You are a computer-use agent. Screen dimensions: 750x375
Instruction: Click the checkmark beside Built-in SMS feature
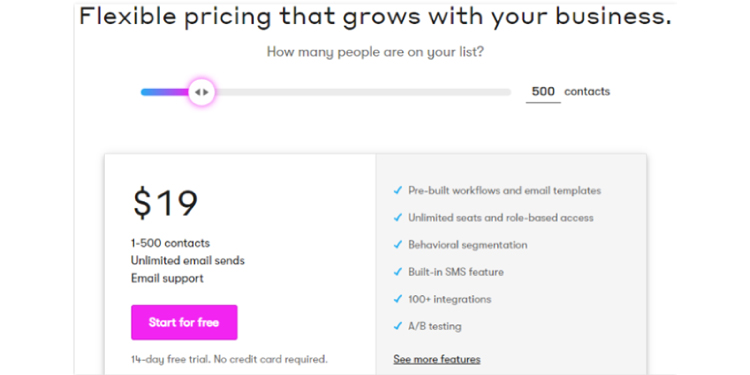pyautogui.click(x=397, y=272)
